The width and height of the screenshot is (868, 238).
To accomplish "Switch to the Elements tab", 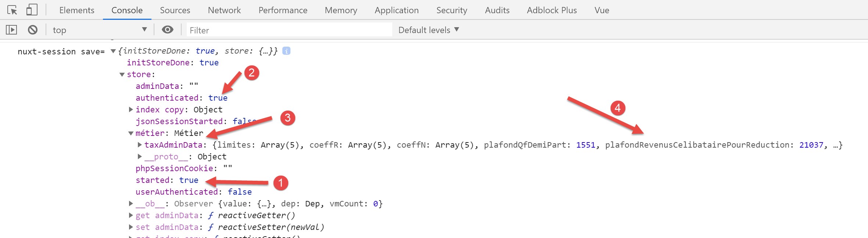I will (77, 10).
